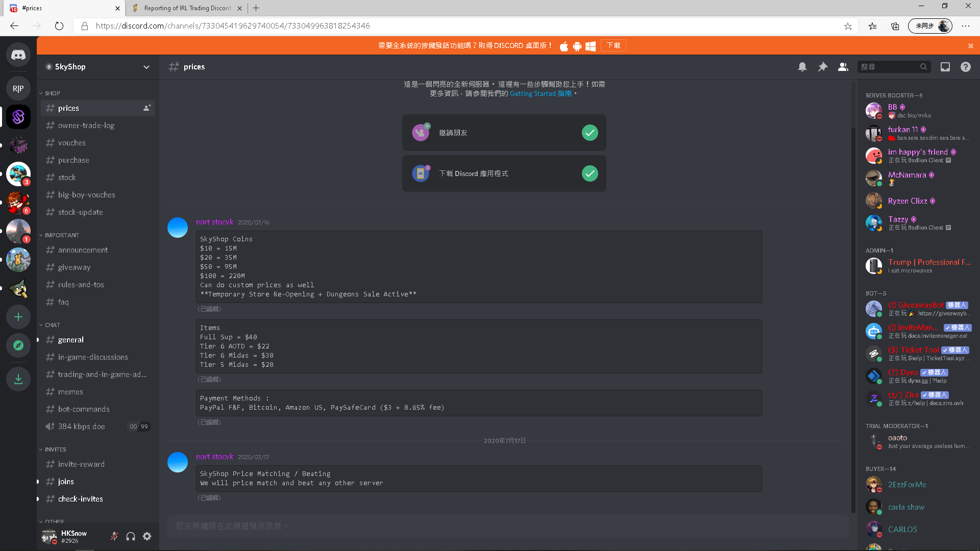Open User Settings gear icon
This screenshot has width=980, height=551.
(x=147, y=536)
